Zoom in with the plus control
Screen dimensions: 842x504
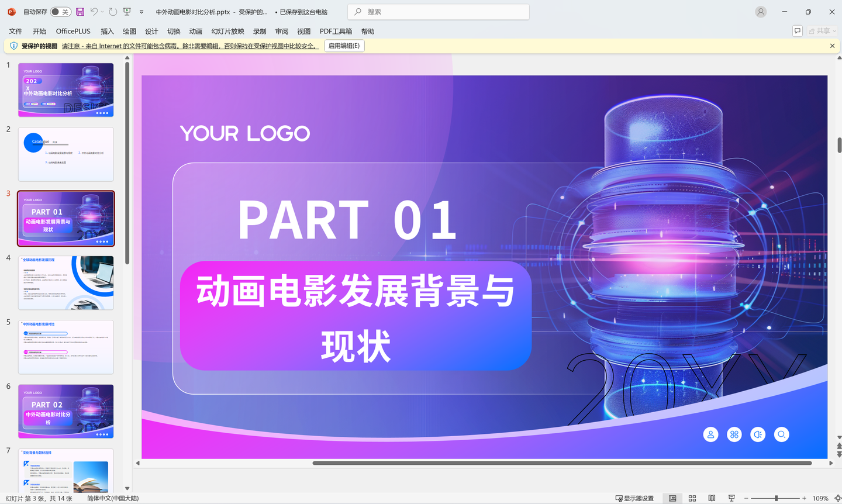coord(804,498)
